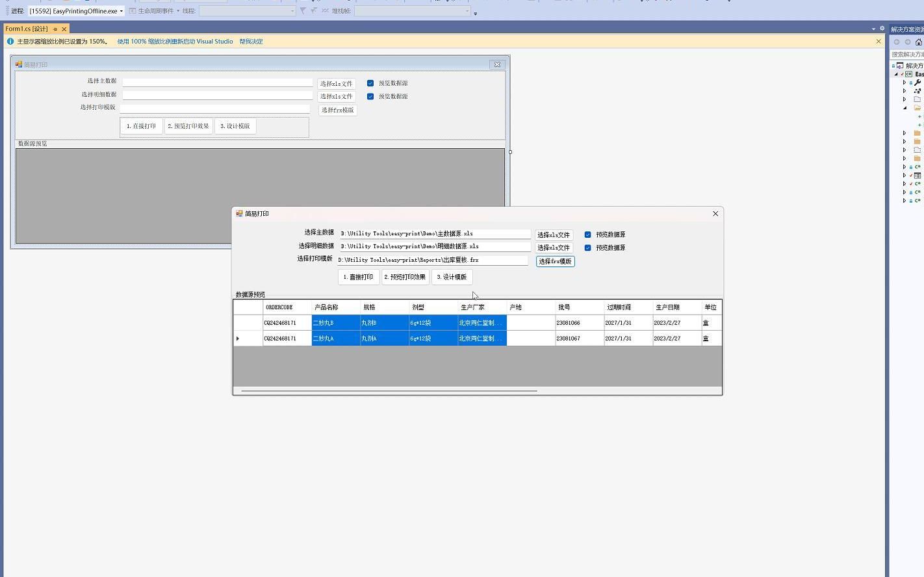Click the Home icon in Solution Explorer

coord(919,42)
